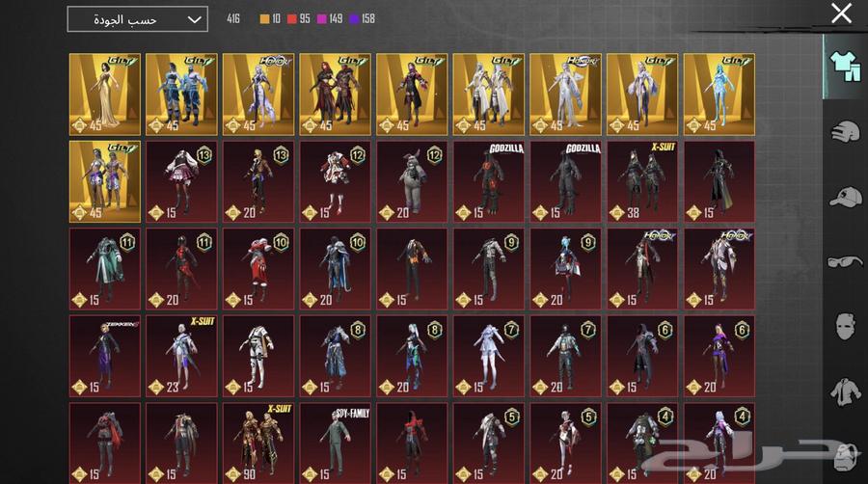868x484 pixels.
Task: Select the outfits category icon
Action: coord(845,67)
